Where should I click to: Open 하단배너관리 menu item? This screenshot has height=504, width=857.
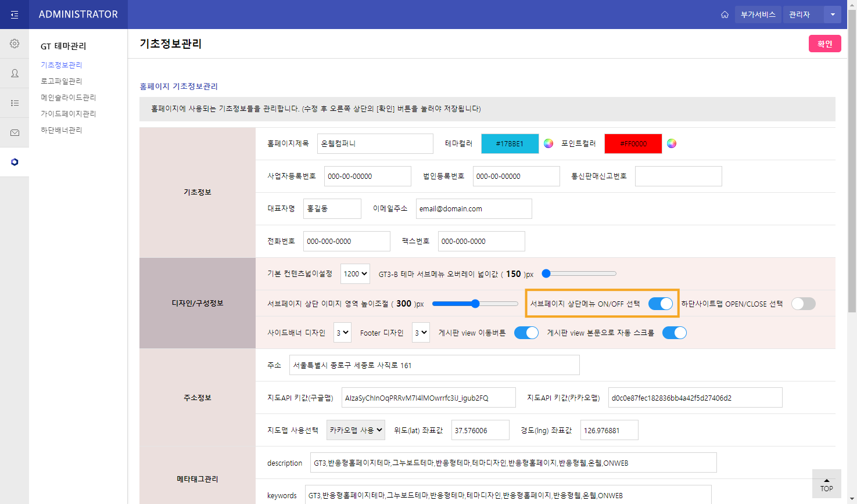coord(61,130)
